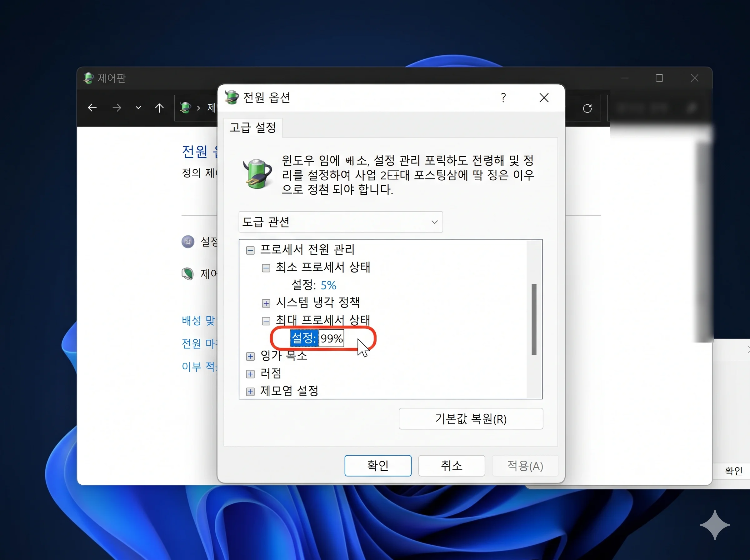Click the 99% value input field

332,338
